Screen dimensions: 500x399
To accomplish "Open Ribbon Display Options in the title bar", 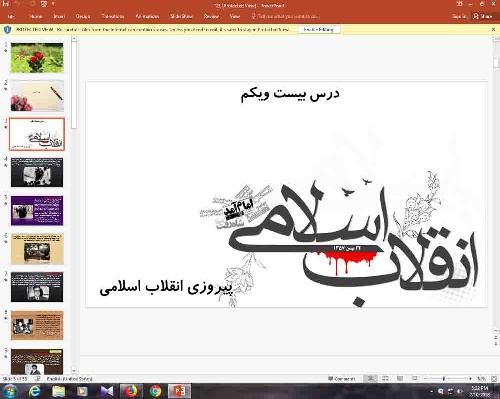I will [459, 4].
